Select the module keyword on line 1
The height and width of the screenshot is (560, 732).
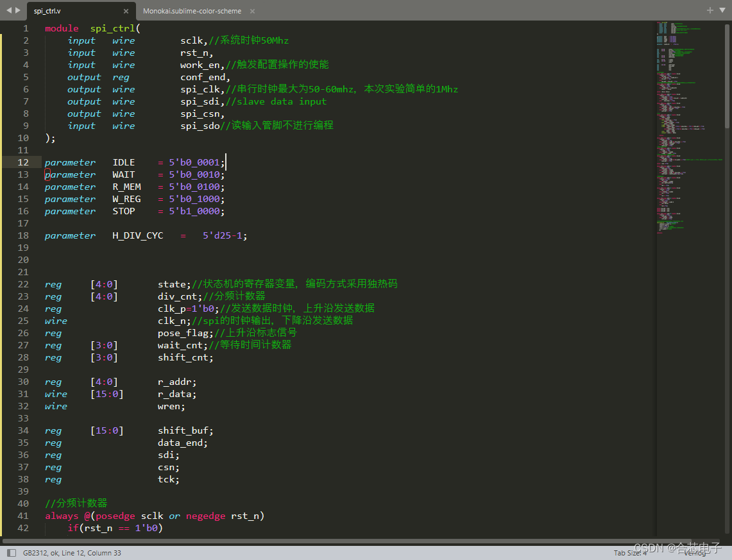tap(61, 28)
